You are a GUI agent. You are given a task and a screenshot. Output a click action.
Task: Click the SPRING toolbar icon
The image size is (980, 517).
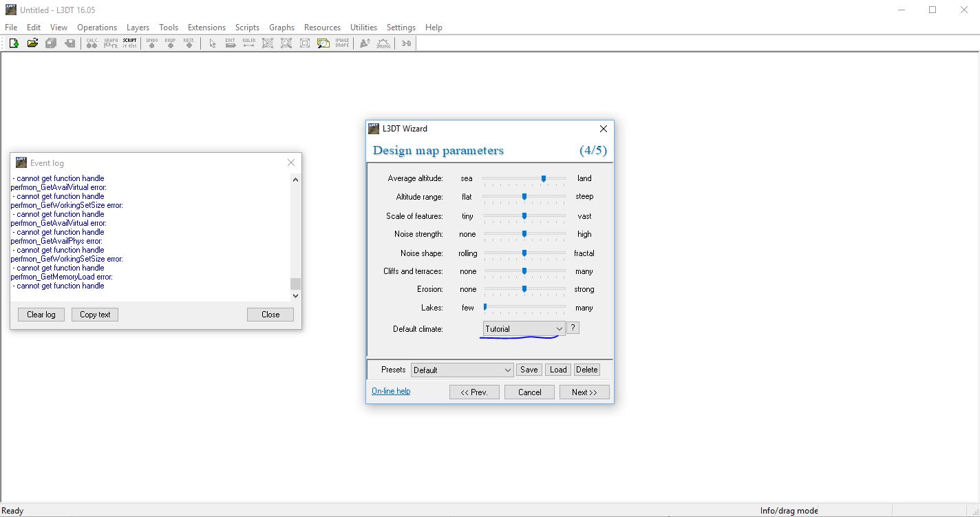click(x=383, y=43)
